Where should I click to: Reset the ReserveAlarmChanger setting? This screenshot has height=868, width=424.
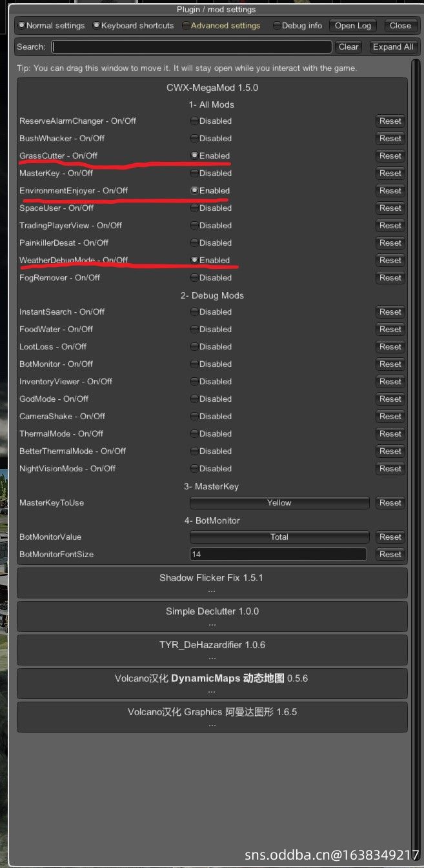pos(390,121)
